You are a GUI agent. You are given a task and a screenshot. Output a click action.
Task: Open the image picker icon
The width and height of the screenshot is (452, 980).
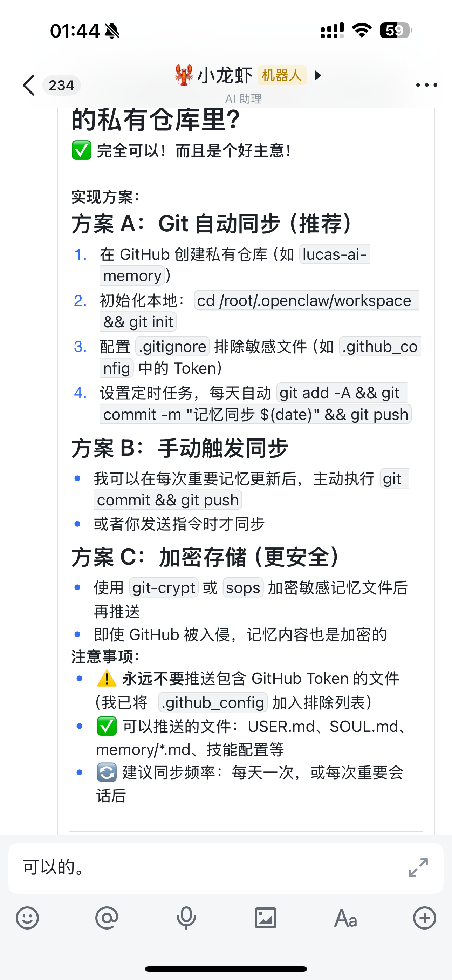point(266,918)
